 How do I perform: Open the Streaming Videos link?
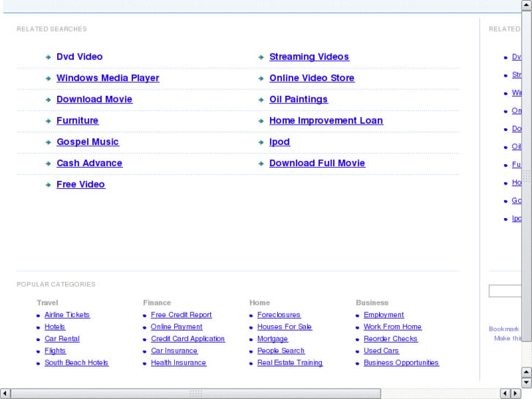point(309,56)
